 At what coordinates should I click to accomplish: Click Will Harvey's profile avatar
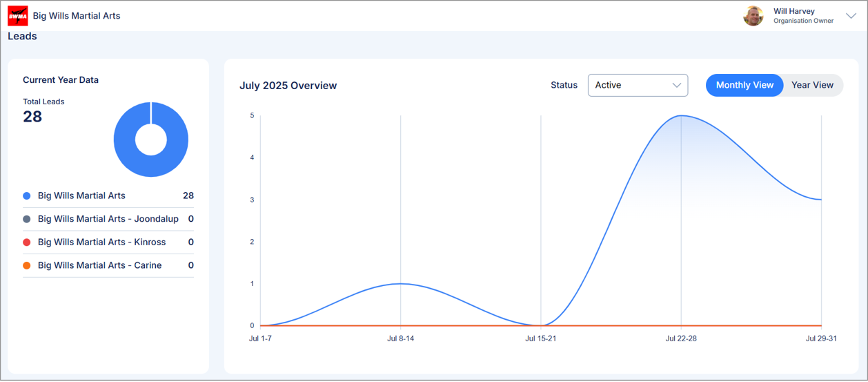tap(753, 16)
